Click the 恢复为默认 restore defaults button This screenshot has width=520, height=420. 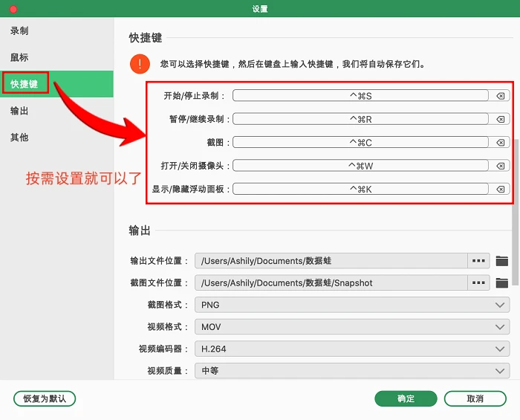coord(45,398)
